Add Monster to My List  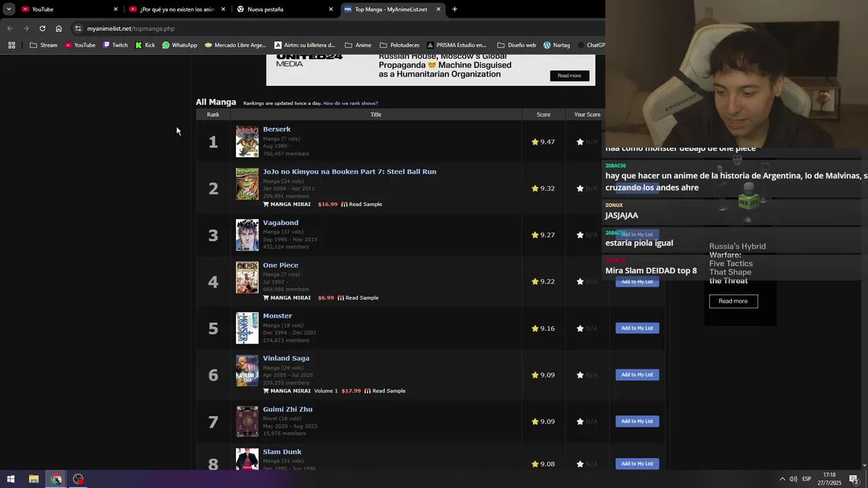point(637,328)
